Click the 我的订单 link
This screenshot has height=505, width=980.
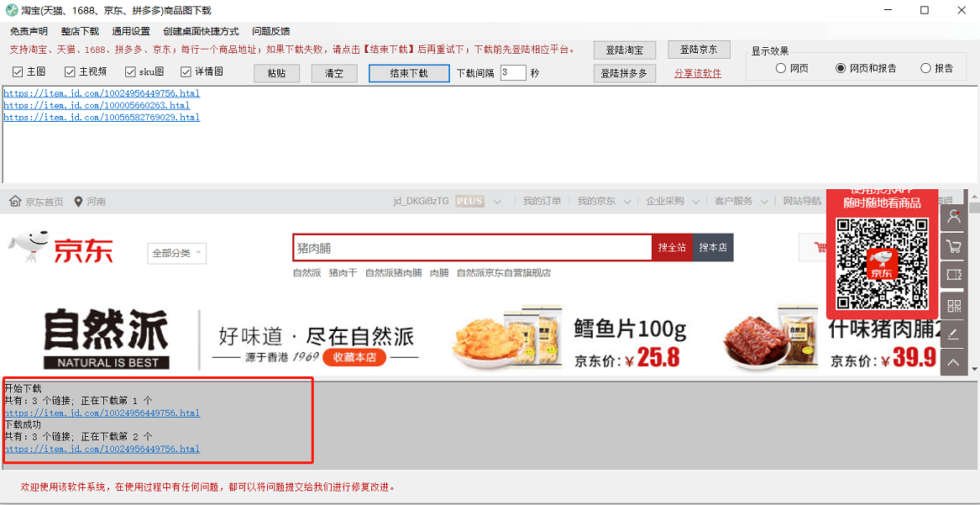click(542, 202)
